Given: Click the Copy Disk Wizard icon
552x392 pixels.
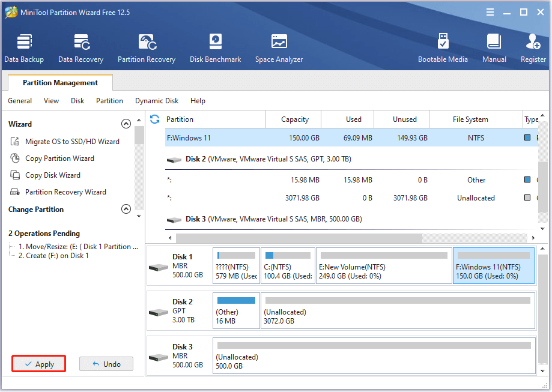Looking at the screenshot, I should [x=15, y=175].
